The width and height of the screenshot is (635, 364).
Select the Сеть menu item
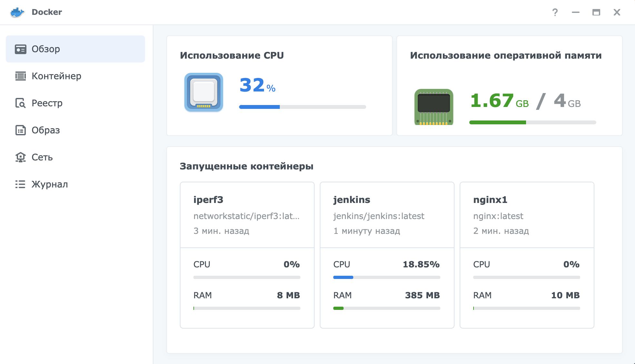(x=42, y=157)
